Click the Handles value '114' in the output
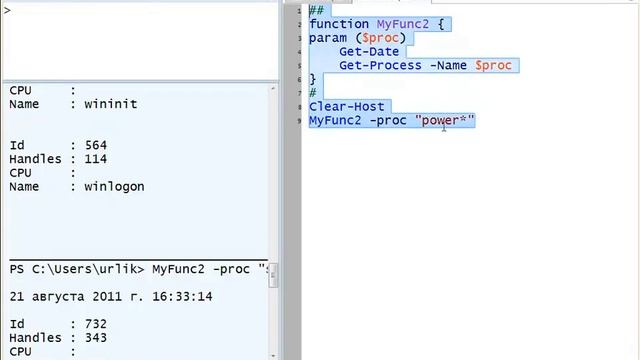 [96, 159]
